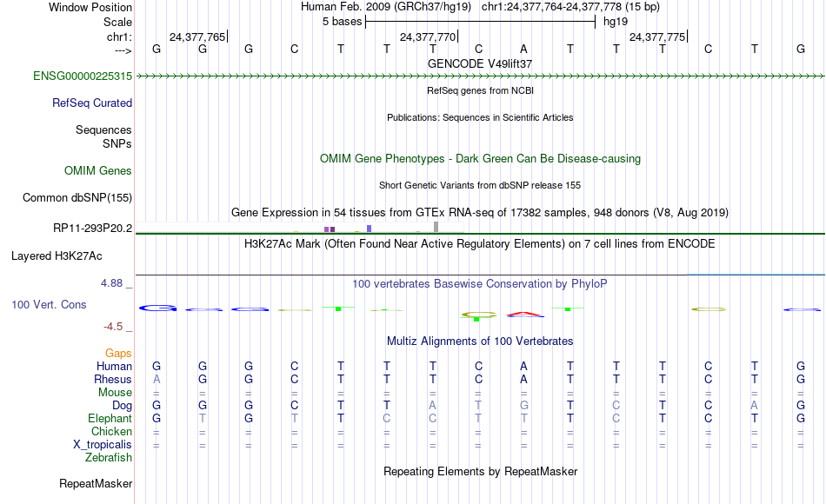Screen dimensions: 826x504
Task: Click the strand direction arrow beside the base ruler
Action: click(123, 50)
